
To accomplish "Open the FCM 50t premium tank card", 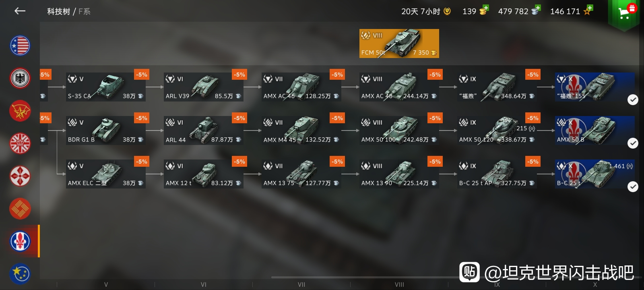I will [399, 43].
